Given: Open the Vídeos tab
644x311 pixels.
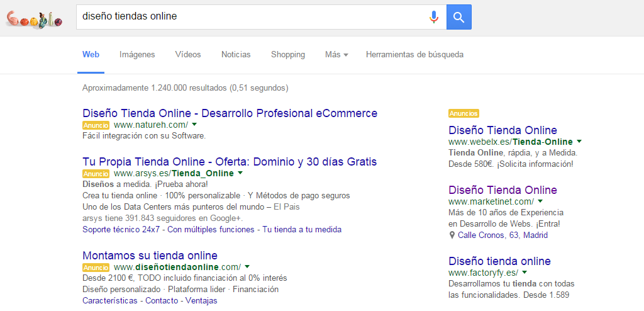Looking at the screenshot, I should (x=188, y=54).
